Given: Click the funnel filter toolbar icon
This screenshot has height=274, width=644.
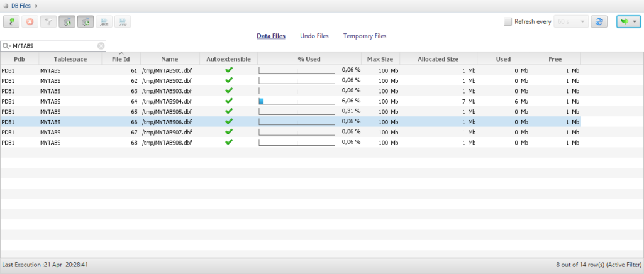Looking at the screenshot, I should [48, 22].
